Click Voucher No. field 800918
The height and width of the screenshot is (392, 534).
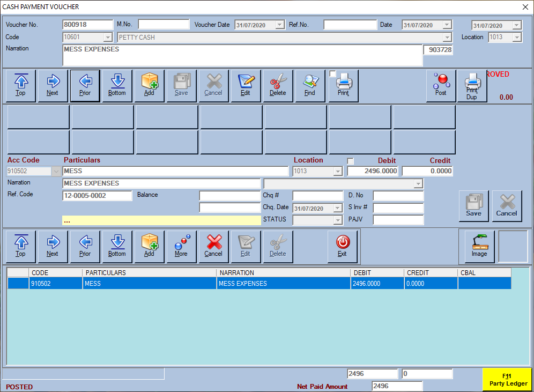(88, 25)
